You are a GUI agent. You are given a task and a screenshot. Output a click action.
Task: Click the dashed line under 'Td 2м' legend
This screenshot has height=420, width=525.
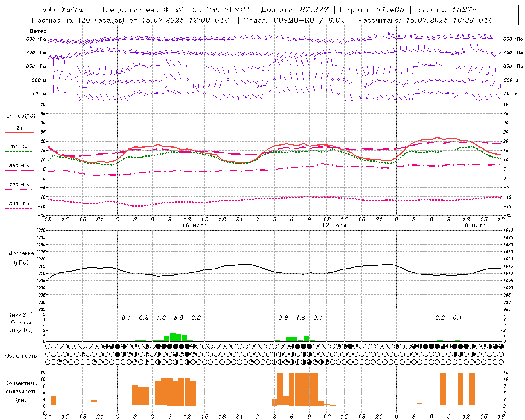pos(18,152)
